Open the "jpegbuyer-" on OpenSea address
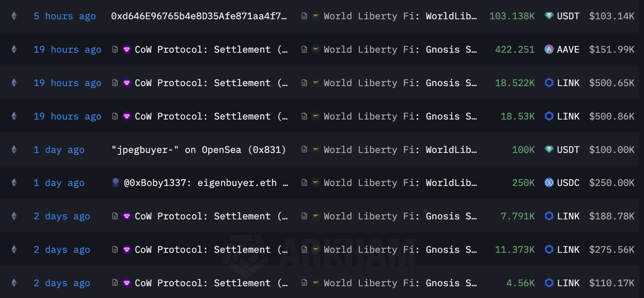The height and width of the screenshot is (298, 644). 199,150
